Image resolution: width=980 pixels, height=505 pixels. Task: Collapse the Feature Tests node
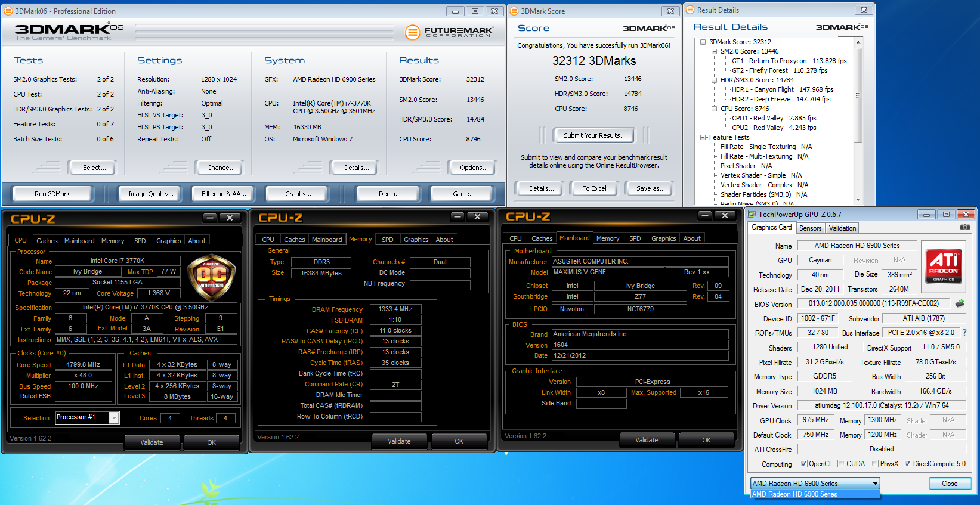tap(703, 137)
